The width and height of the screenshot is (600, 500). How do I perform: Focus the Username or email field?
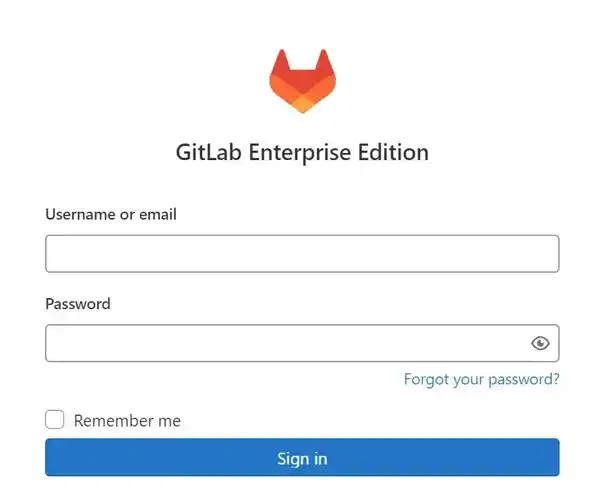pyautogui.click(x=302, y=254)
